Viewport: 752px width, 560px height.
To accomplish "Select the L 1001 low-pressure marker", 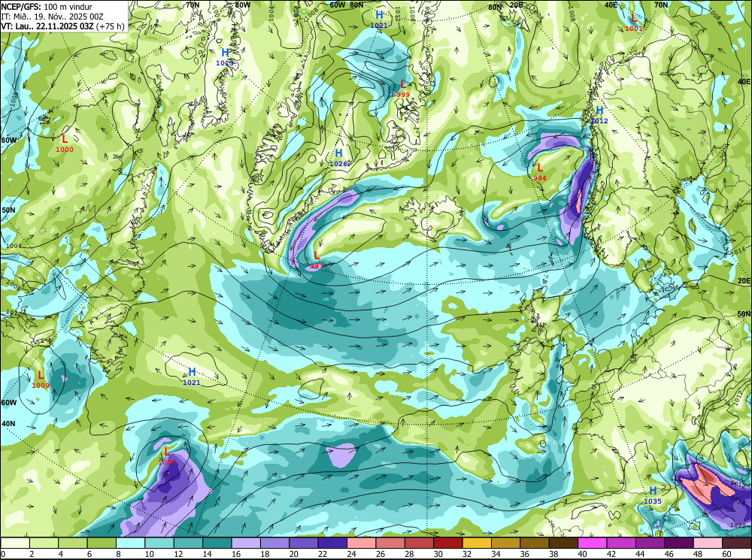I will pos(633,22).
